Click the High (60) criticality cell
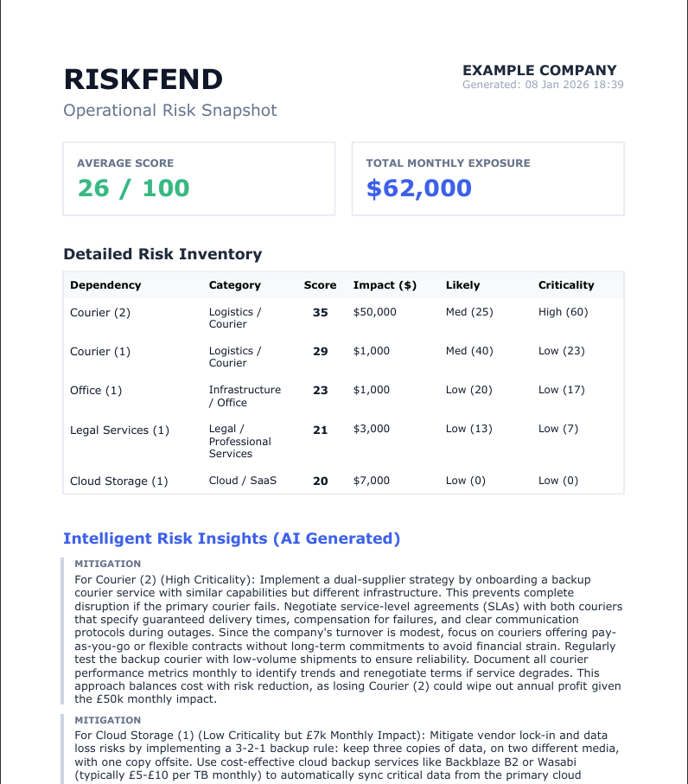 click(563, 312)
